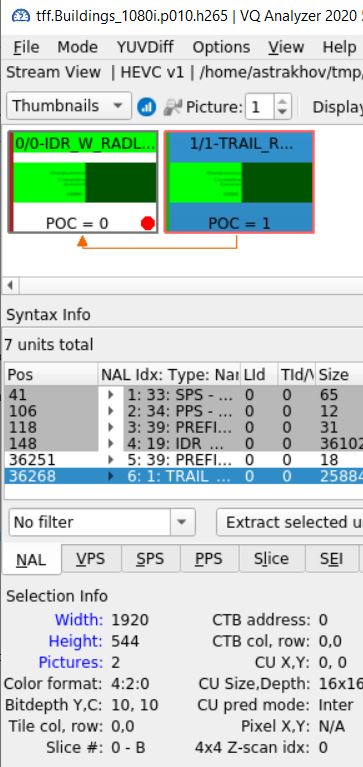Click size value 65 in SPS row
The image size is (363, 767).
coord(329,395)
